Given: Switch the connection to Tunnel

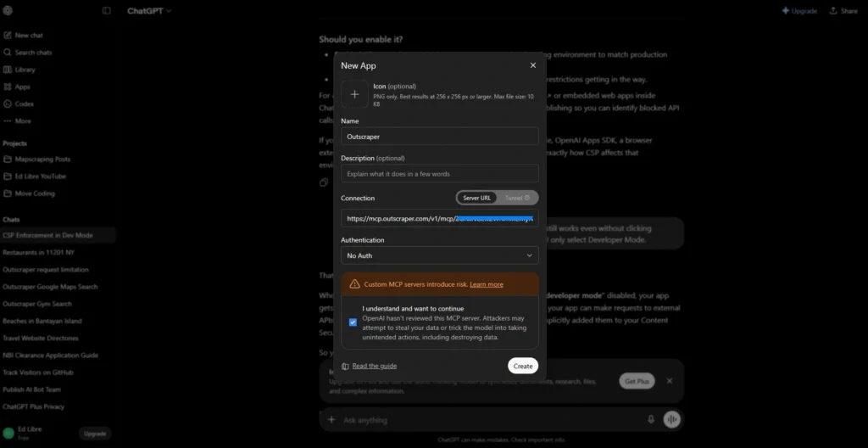Looking at the screenshot, I should coord(517,198).
